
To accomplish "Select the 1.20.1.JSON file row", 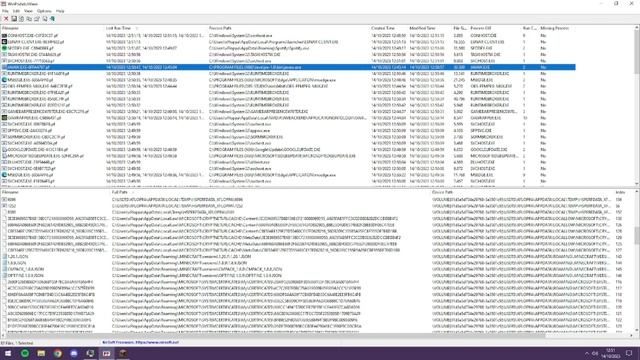I will 317,257.
